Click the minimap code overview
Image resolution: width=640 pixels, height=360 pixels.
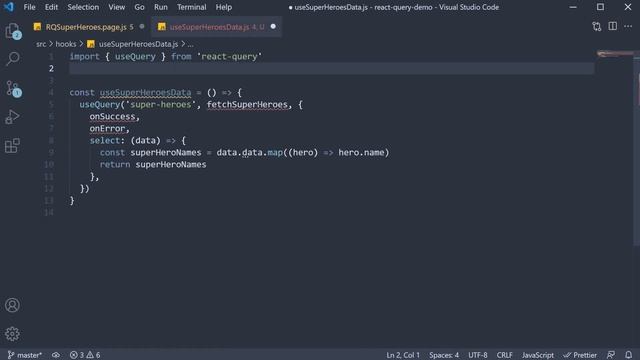[x=614, y=54]
